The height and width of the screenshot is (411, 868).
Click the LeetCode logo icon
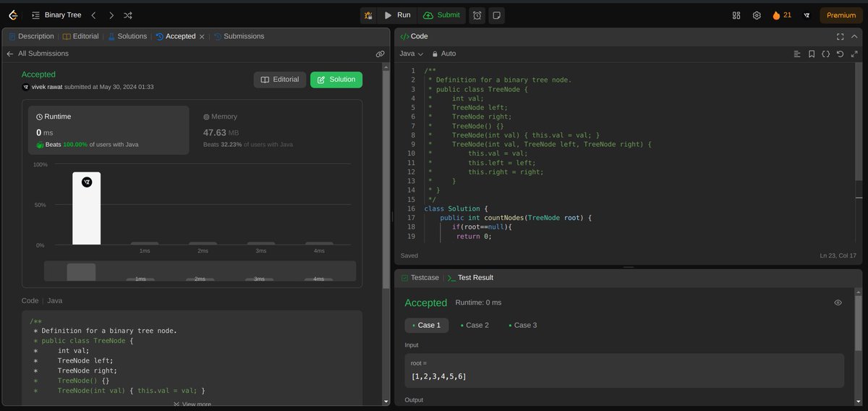[14, 14]
